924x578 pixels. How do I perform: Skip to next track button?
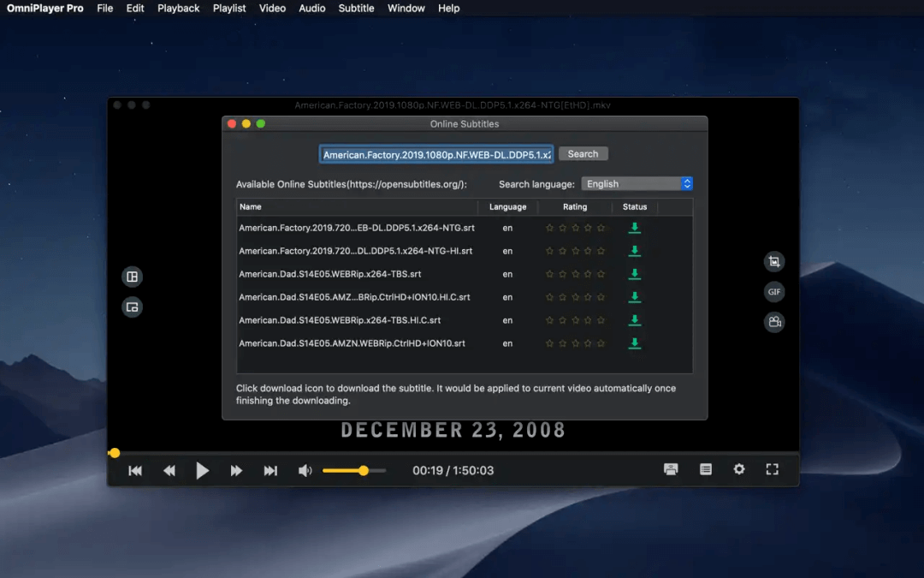pos(270,470)
